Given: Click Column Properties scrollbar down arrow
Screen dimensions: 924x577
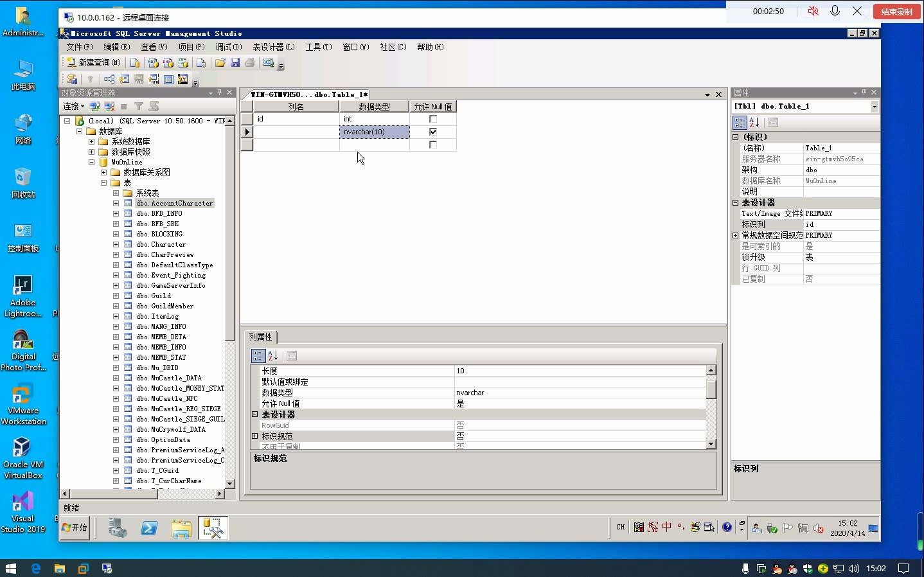Looking at the screenshot, I should (x=711, y=444).
